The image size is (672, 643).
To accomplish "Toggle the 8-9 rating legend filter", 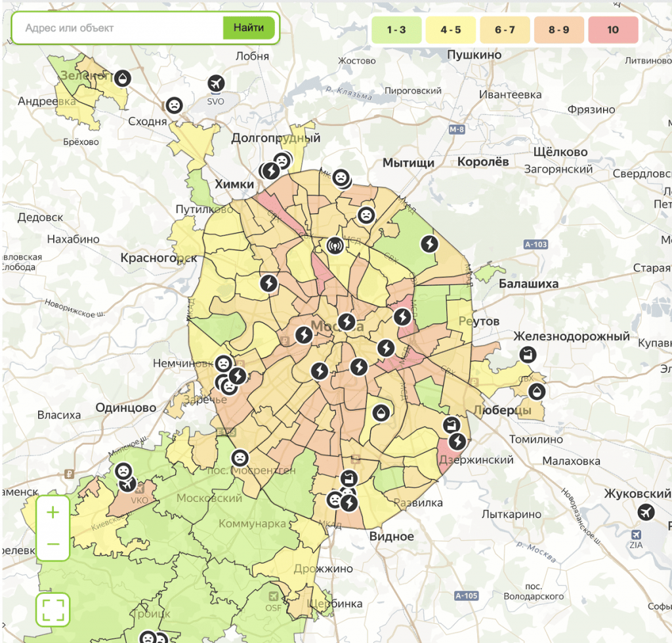I will [x=559, y=30].
